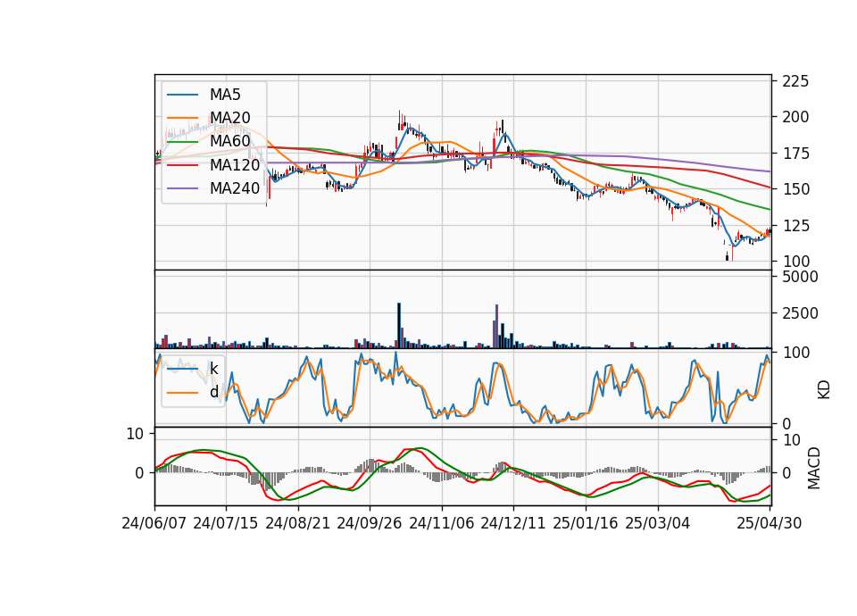The height and width of the screenshot is (616, 857).
Task: Click the 25/01/16 date label
Action: tap(586, 523)
